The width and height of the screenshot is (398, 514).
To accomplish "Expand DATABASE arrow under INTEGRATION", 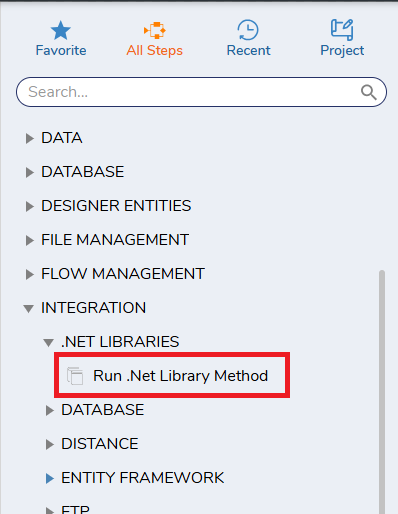I will point(50,410).
